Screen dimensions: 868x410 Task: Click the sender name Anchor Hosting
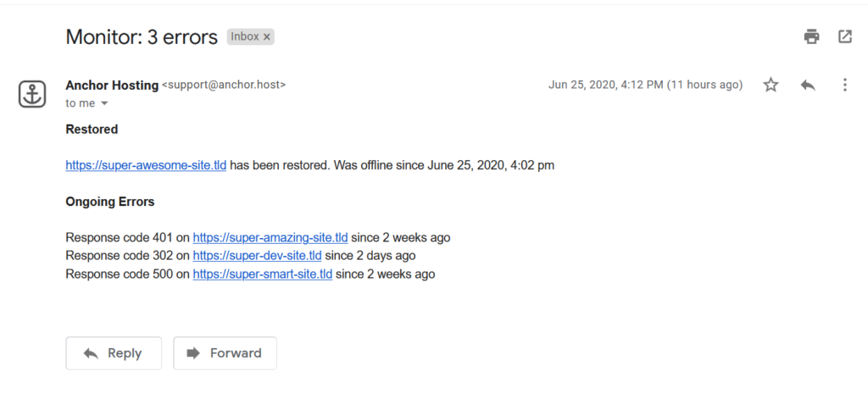[112, 86]
